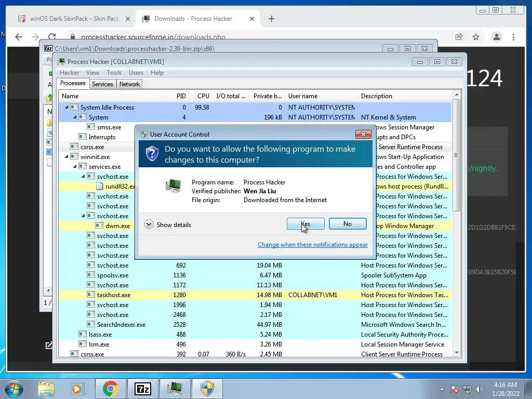This screenshot has height=399, width=532.
Task: Open Windows Explorer from the taskbar
Action: (46, 389)
